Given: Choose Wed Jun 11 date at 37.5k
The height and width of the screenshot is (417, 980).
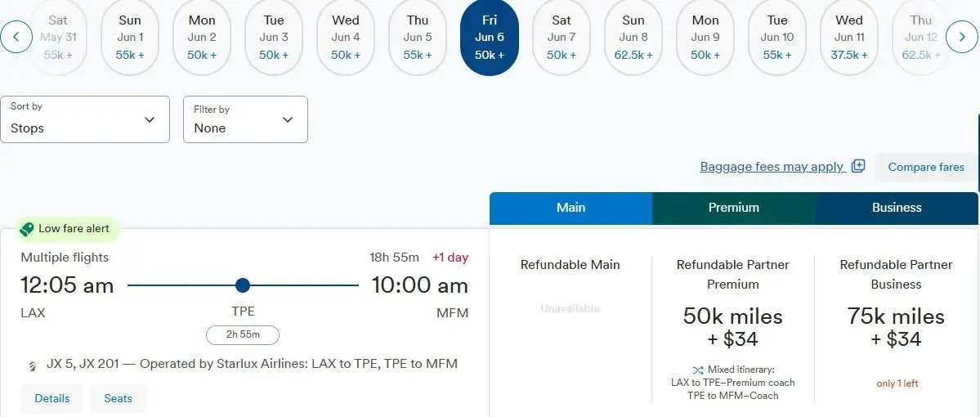Looking at the screenshot, I should pyautogui.click(x=849, y=38).
